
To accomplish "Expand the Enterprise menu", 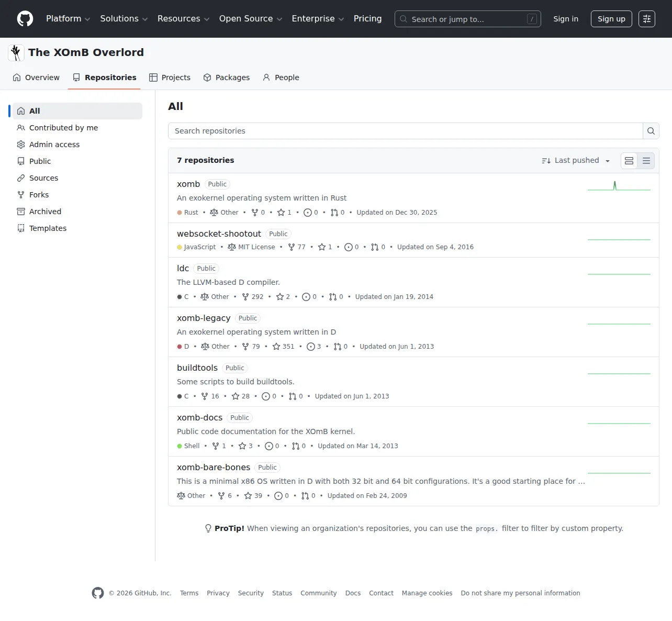I will tap(318, 19).
